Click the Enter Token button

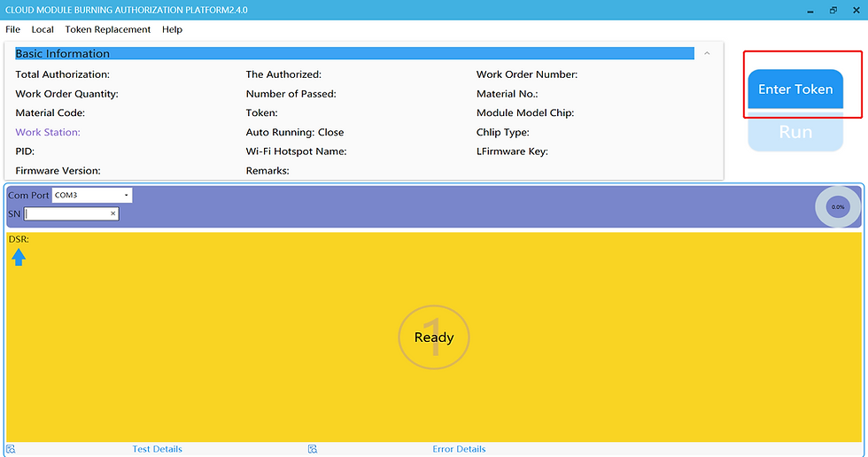tap(795, 89)
